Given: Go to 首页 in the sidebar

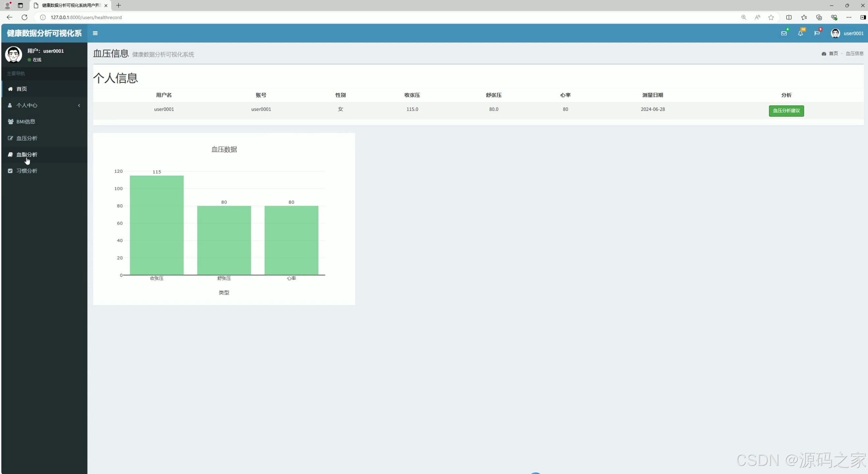Looking at the screenshot, I should click(x=22, y=89).
